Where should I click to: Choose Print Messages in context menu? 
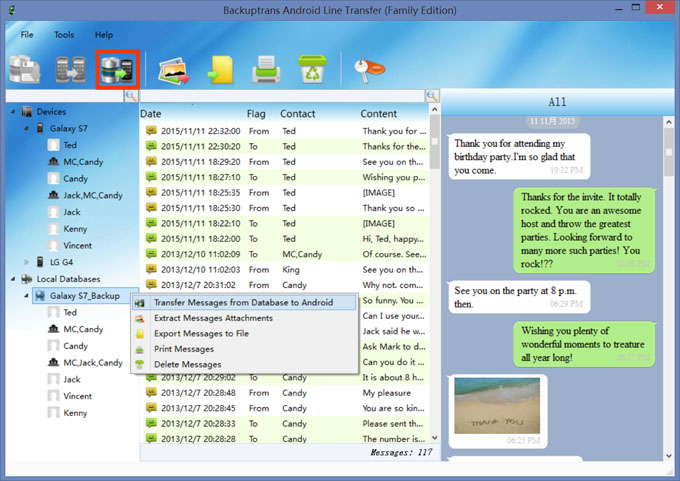[x=244, y=349]
